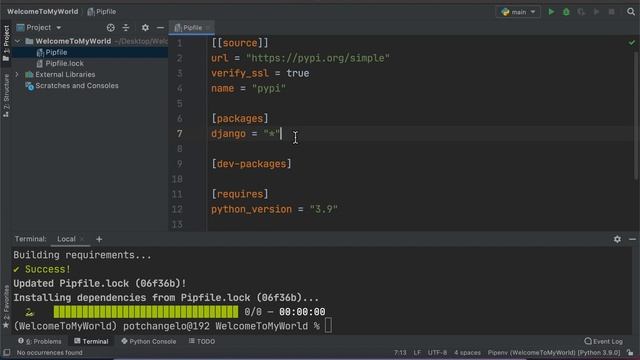Expand External Libraries tree node
640x360 pixels.
[x=17, y=75]
